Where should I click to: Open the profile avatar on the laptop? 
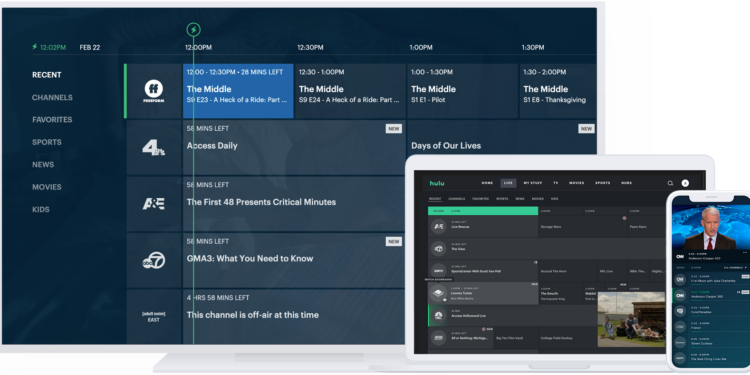click(685, 183)
